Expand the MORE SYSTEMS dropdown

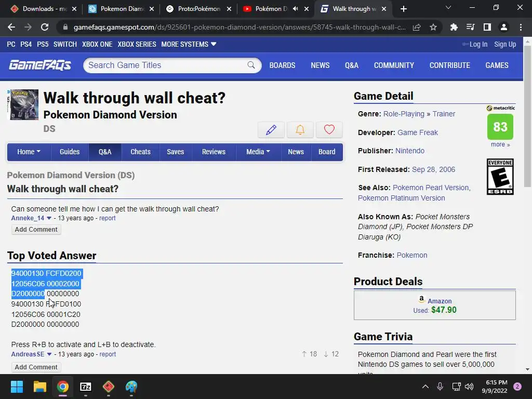pos(189,44)
